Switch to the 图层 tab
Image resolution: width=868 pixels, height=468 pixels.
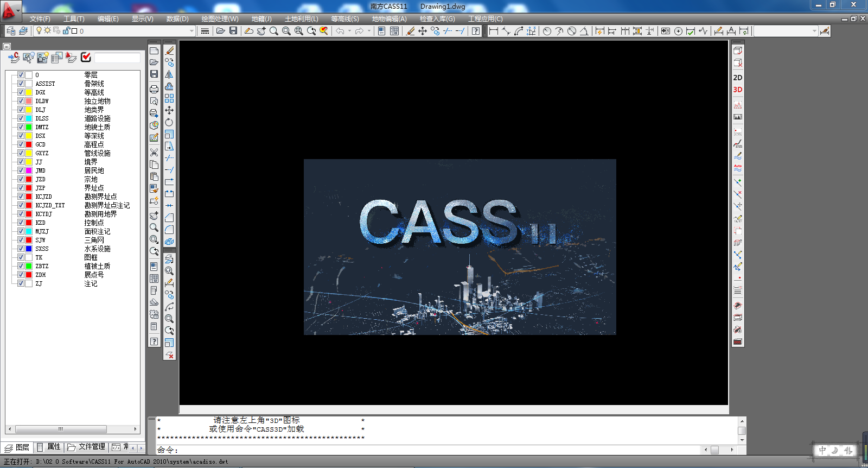17,447
